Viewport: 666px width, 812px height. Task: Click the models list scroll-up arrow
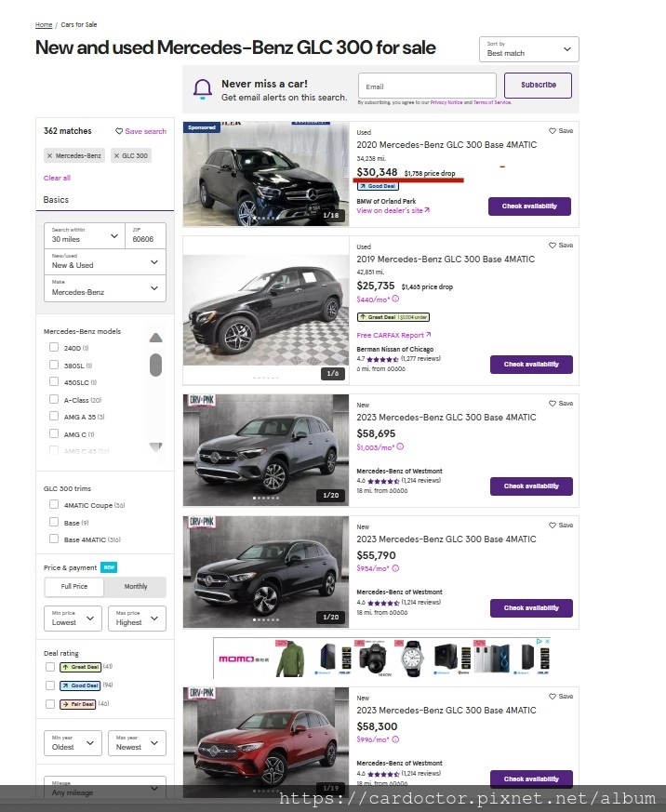point(156,338)
